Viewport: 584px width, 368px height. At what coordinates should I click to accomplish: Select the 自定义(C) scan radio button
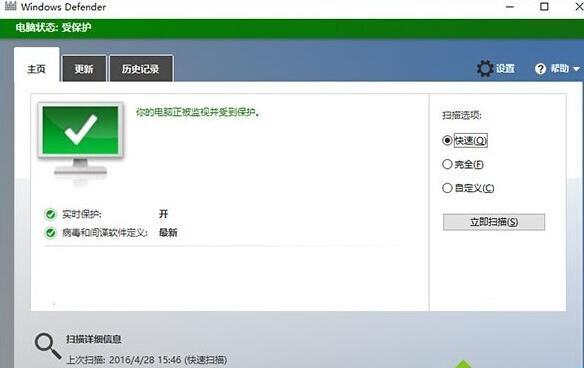(x=447, y=188)
